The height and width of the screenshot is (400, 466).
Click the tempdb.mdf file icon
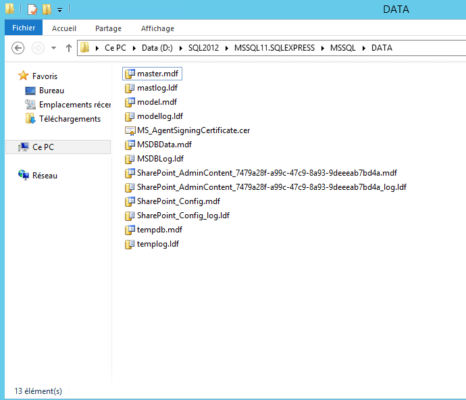130,230
